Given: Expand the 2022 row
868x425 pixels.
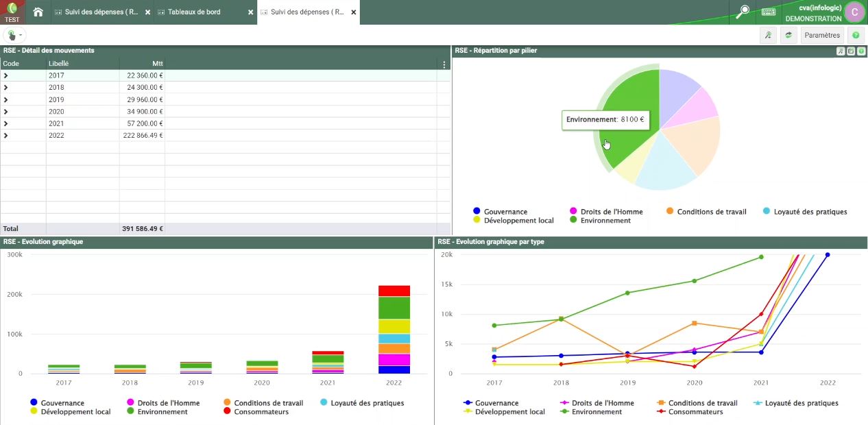Looking at the screenshot, I should (6, 136).
